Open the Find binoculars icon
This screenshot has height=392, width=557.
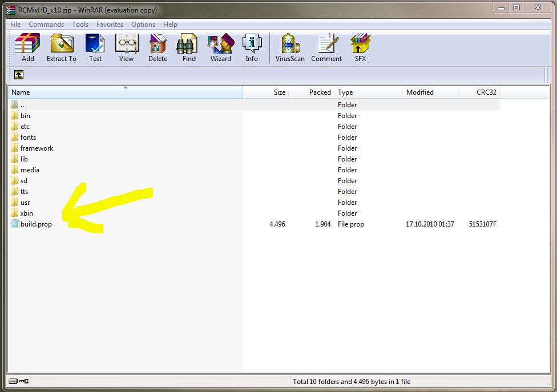187,43
